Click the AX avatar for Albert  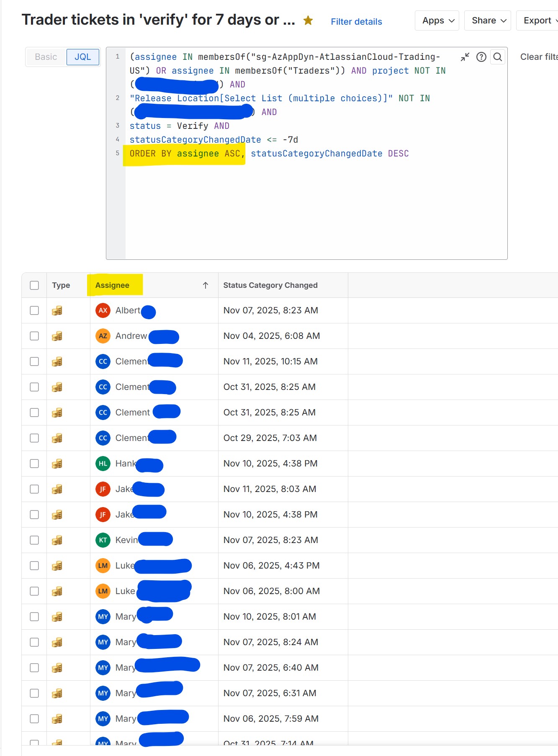103,310
